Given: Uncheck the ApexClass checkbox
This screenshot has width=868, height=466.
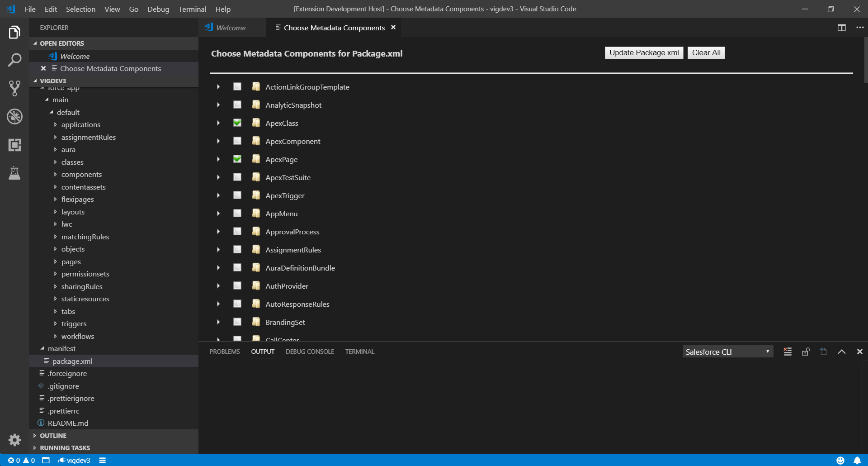Looking at the screenshot, I should (237, 123).
